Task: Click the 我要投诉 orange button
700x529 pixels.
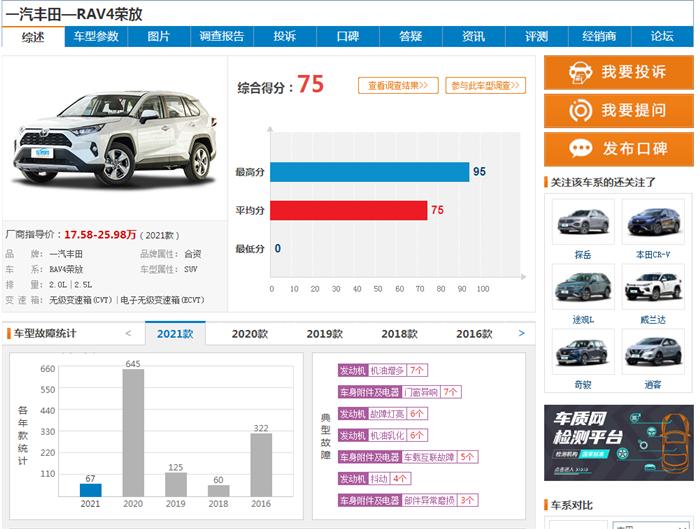Action: [619, 72]
